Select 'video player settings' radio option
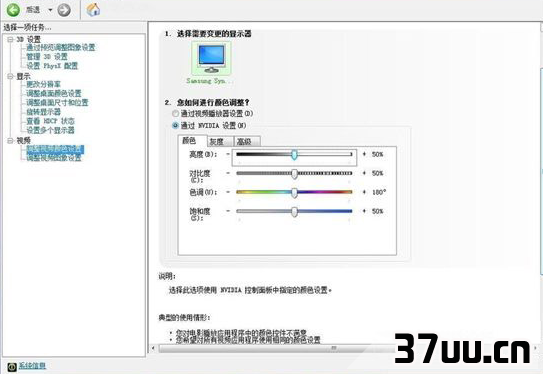This screenshot has width=543, height=374. coord(176,113)
